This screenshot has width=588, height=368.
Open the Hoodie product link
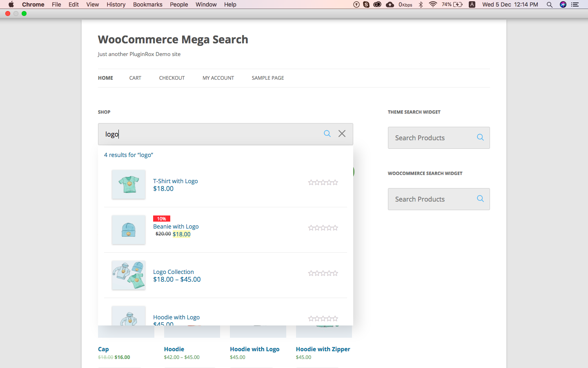click(174, 349)
